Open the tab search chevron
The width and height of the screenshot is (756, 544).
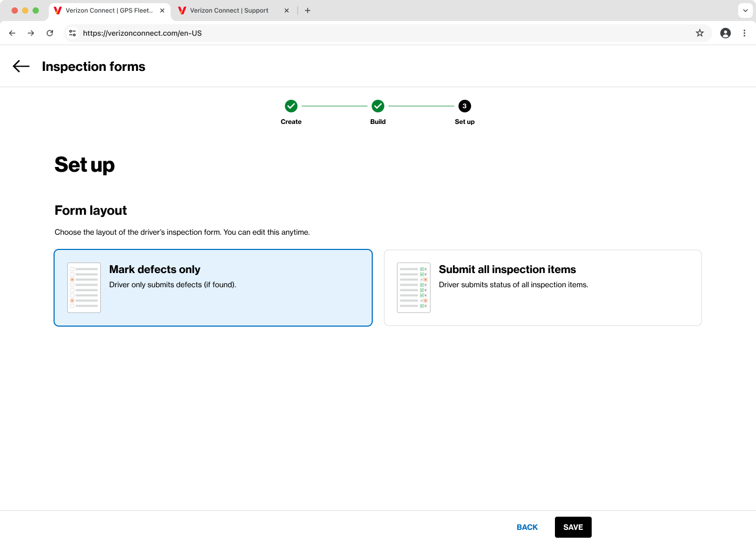(x=745, y=10)
